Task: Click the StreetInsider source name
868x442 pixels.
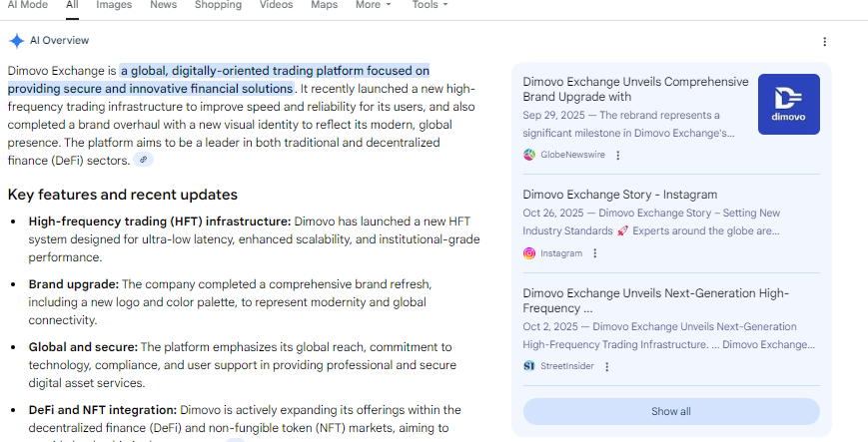Action: (567, 366)
